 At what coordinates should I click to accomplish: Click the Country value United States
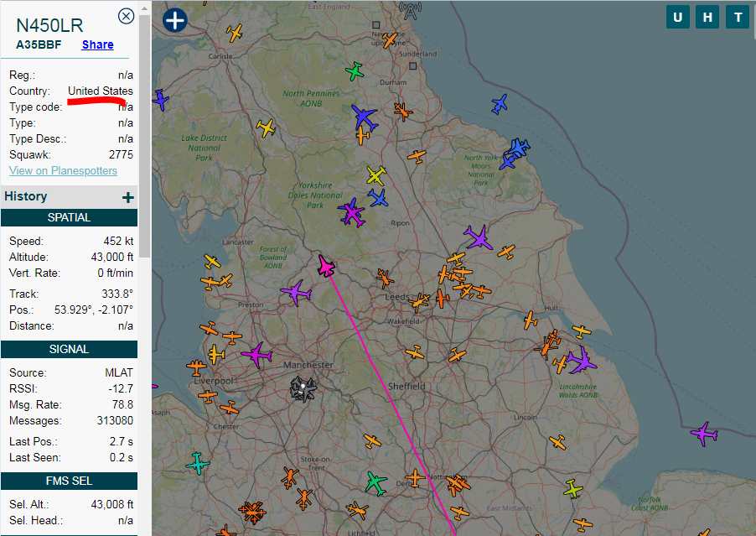point(101,91)
